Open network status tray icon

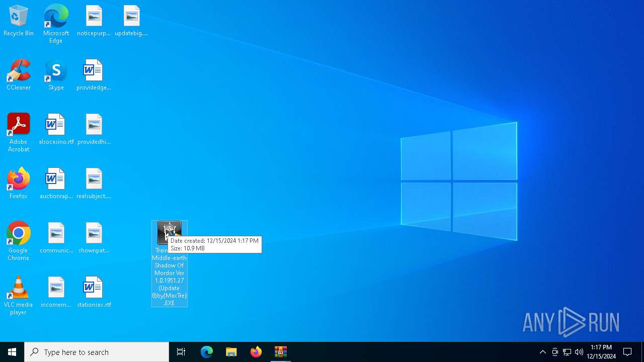pos(567,352)
